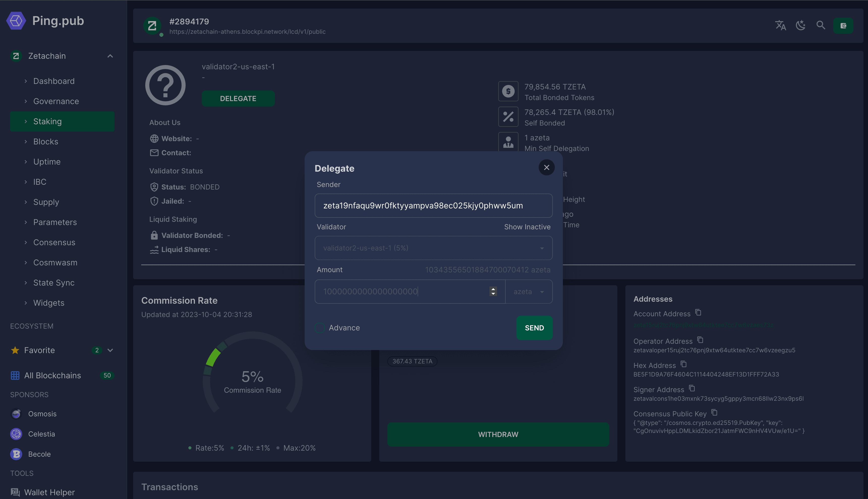868x499 pixels.
Task: Open Governance in the sidebar
Action: click(56, 102)
